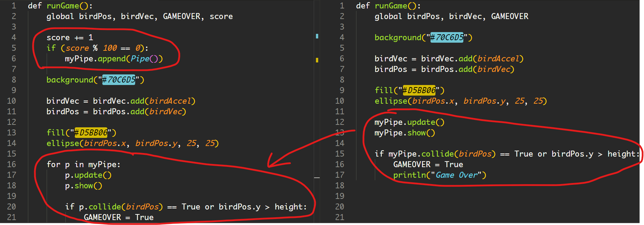Click the "score += 1" line
Viewport: 644px width, 225px height.
[x=70, y=37]
